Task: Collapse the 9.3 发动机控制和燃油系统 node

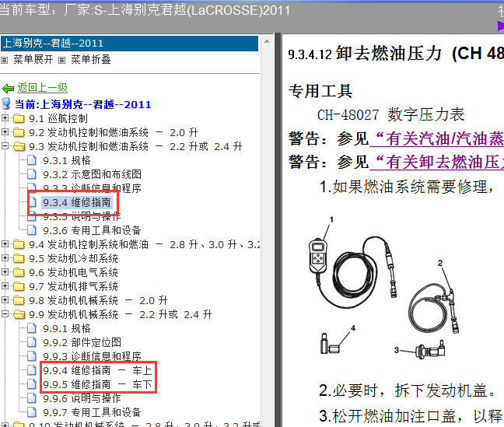Action: coord(5,146)
